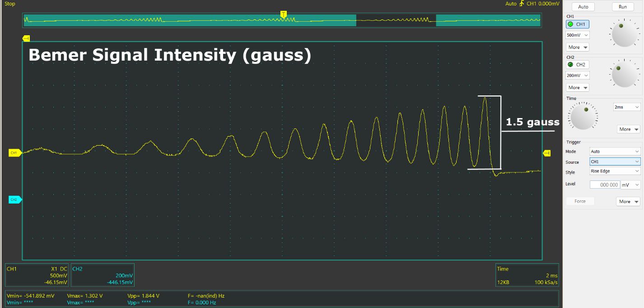Open the trigger Mode Auto dropdown
The image size is (644, 308).
615,152
